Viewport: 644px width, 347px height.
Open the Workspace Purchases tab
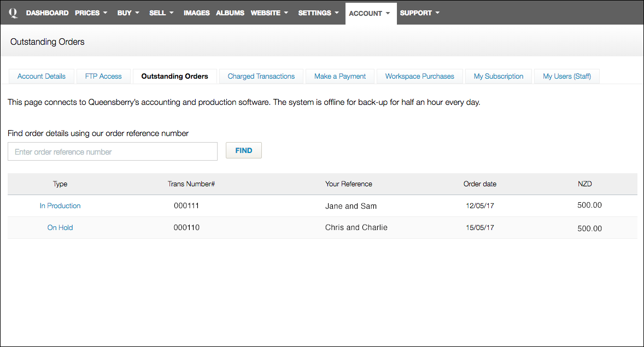click(x=419, y=77)
